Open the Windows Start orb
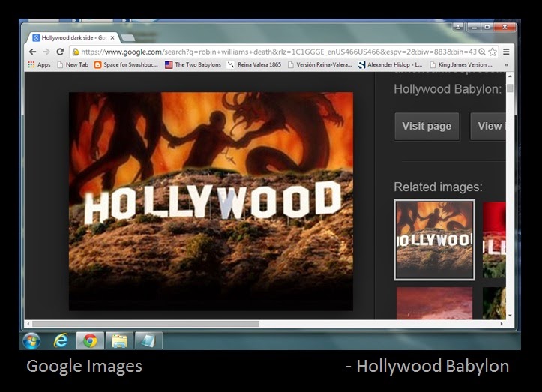The height and width of the screenshot is (392, 542). (31, 341)
